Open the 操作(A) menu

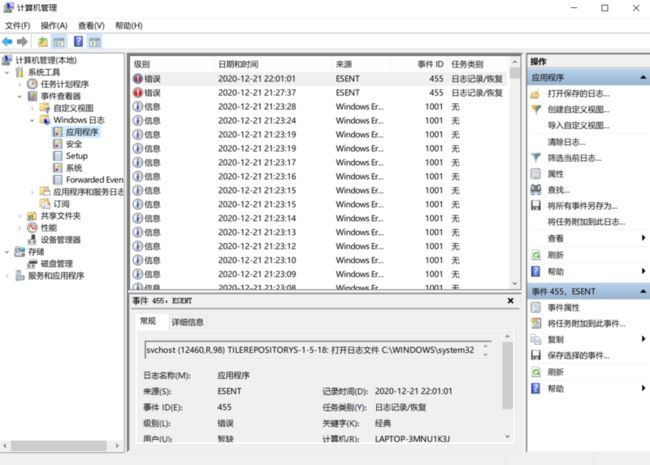[x=54, y=26]
